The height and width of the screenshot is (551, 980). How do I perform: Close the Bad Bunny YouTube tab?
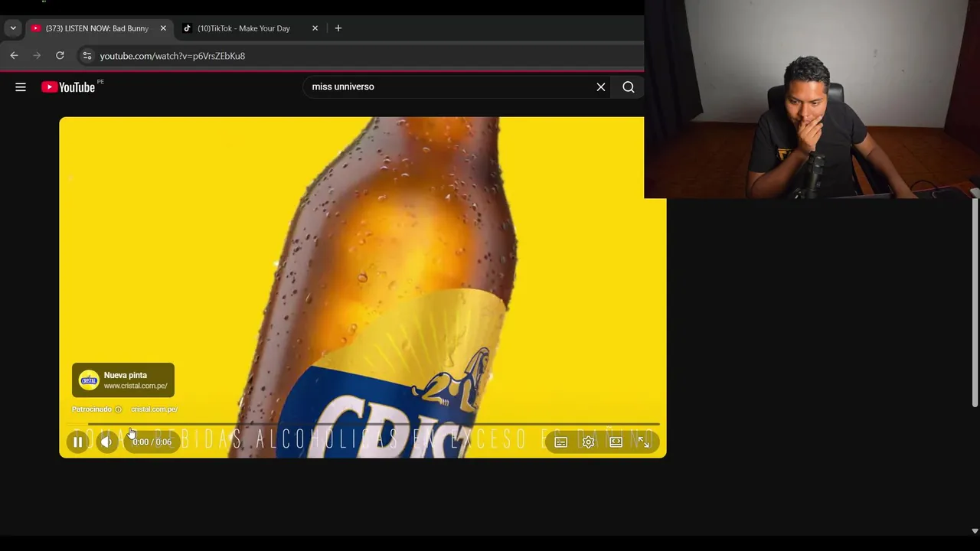pos(163,28)
